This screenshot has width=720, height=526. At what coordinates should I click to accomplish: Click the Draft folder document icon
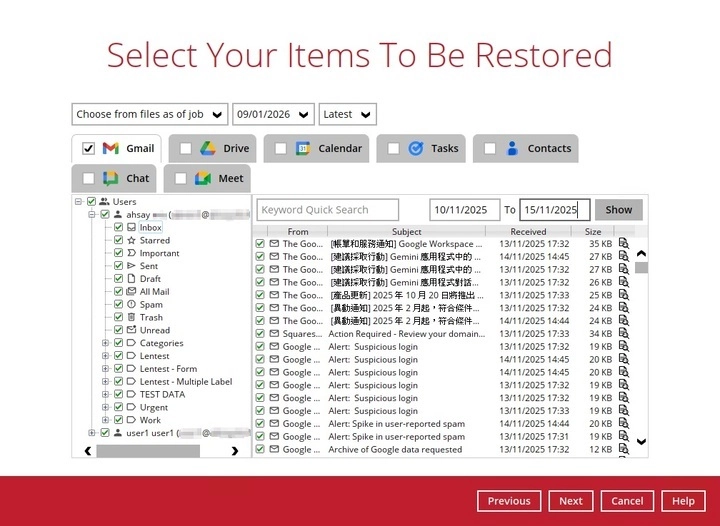click(131, 279)
